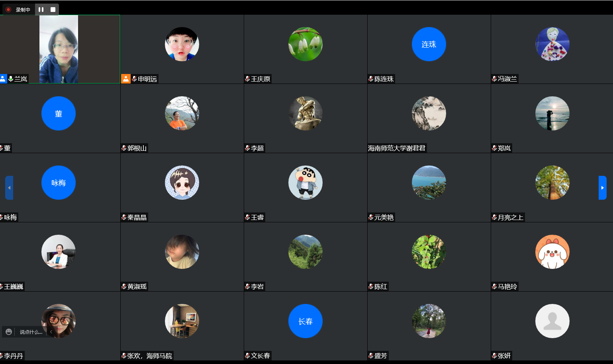The image size is (613, 364).
Task: Click the orange co-host icon beside 申明远
Action: 125,79
